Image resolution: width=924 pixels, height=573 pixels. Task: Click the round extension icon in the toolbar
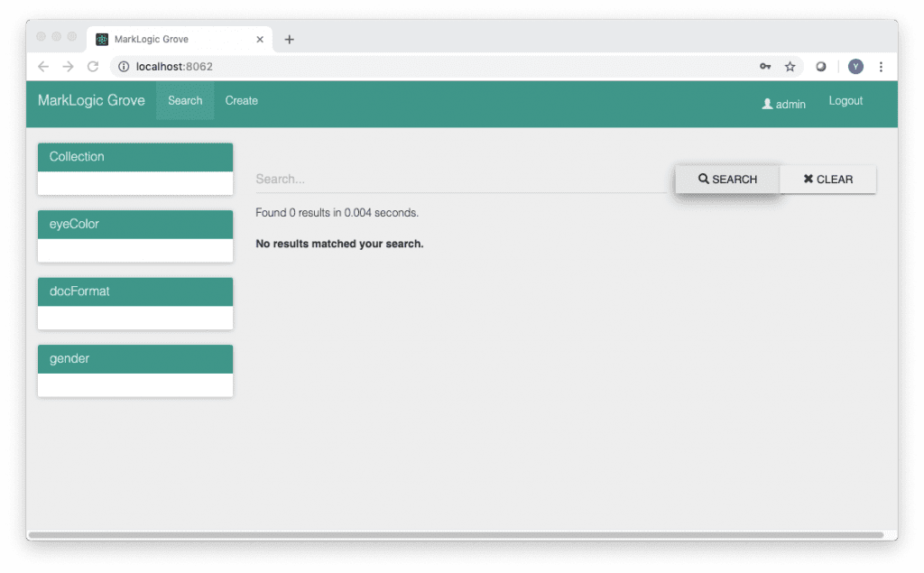[821, 67]
